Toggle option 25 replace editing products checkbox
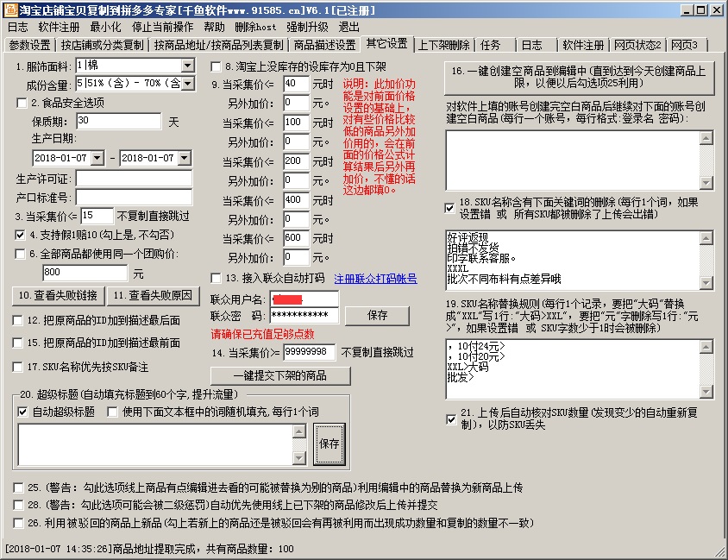The height and width of the screenshot is (560, 728). point(18,488)
